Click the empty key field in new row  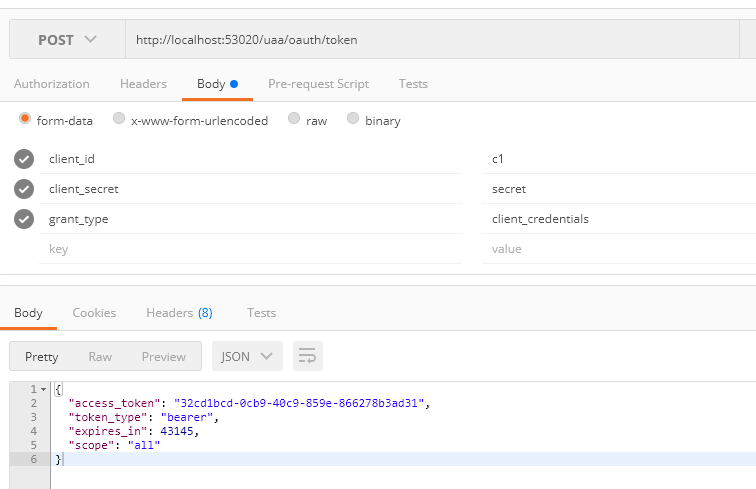coord(250,249)
